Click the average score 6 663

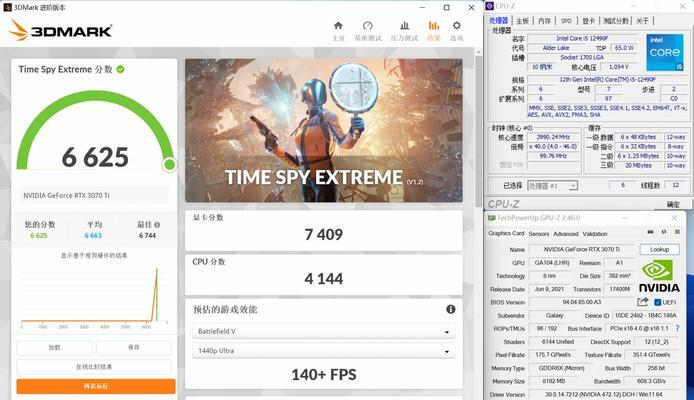pyautogui.click(x=93, y=236)
